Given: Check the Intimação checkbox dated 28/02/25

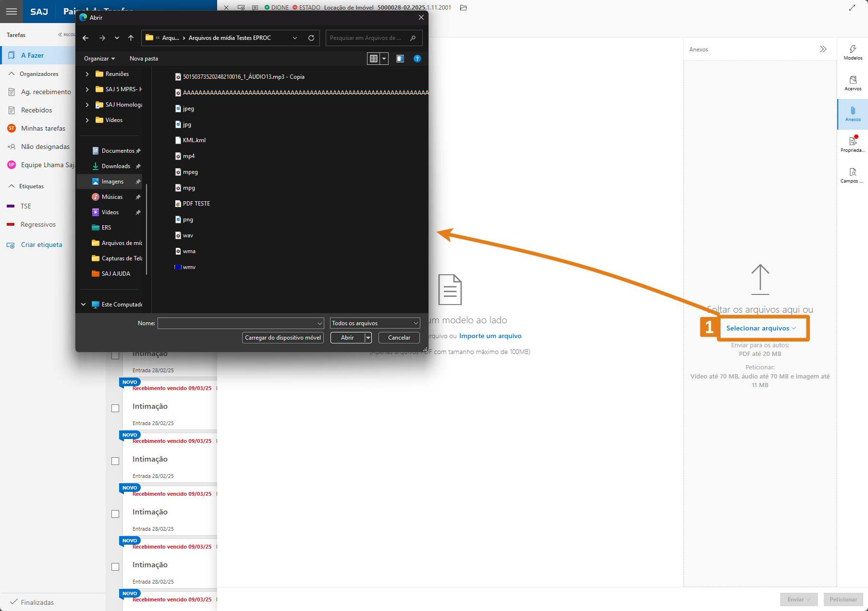Looking at the screenshot, I should 115,408.
